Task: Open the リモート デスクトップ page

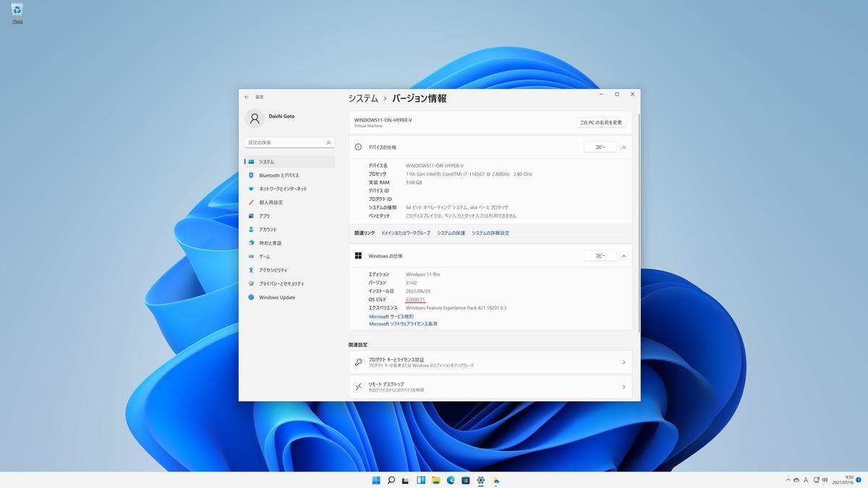Action: [490, 387]
